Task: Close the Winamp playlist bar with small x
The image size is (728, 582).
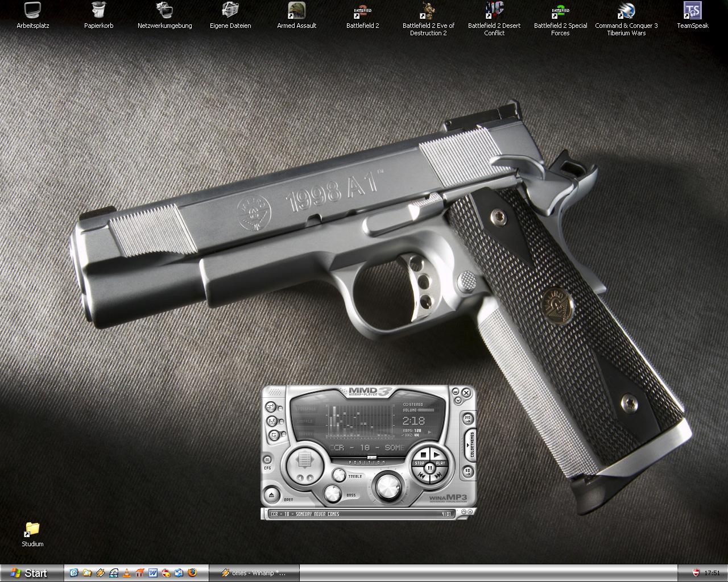Action: pos(470,512)
